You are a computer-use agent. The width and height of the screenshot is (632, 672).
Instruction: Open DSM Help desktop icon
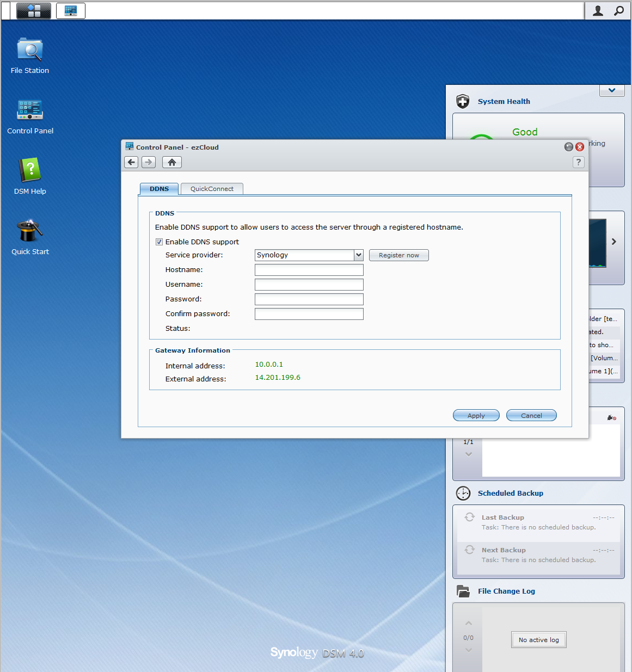tap(30, 177)
